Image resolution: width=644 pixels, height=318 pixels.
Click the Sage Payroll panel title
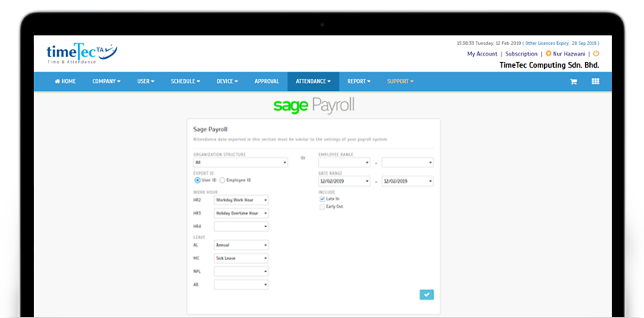tap(210, 129)
